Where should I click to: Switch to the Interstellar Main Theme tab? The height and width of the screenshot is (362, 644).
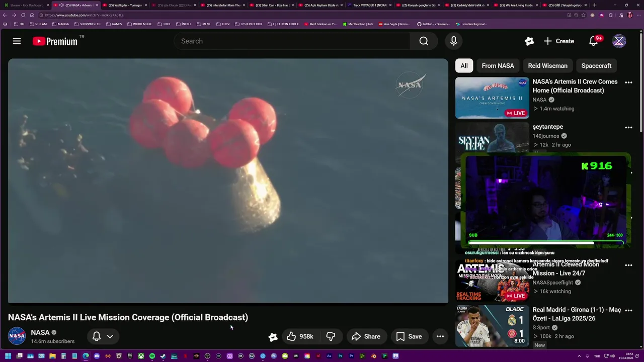click(223, 5)
